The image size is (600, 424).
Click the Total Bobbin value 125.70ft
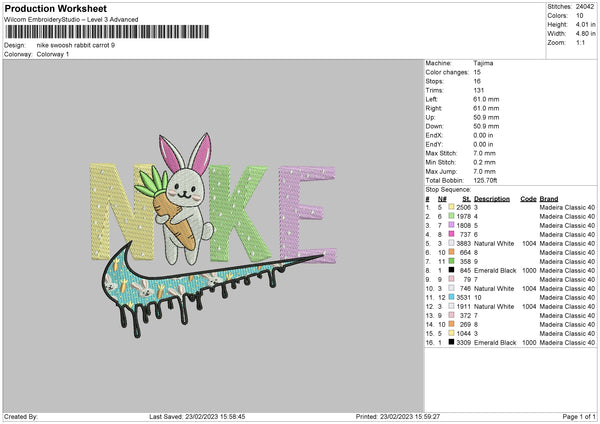pos(485,180)
